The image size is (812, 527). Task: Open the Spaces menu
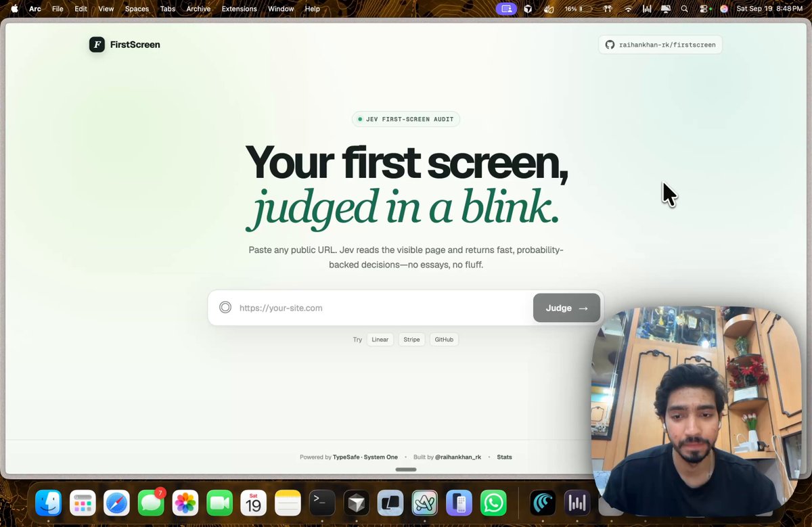(x=137, y=9)
